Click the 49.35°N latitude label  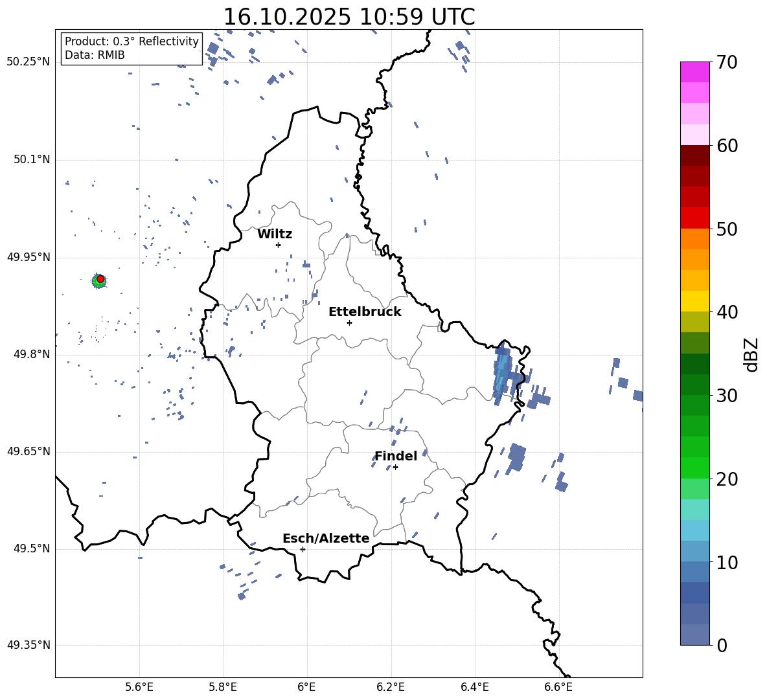(x=29, y=645)
